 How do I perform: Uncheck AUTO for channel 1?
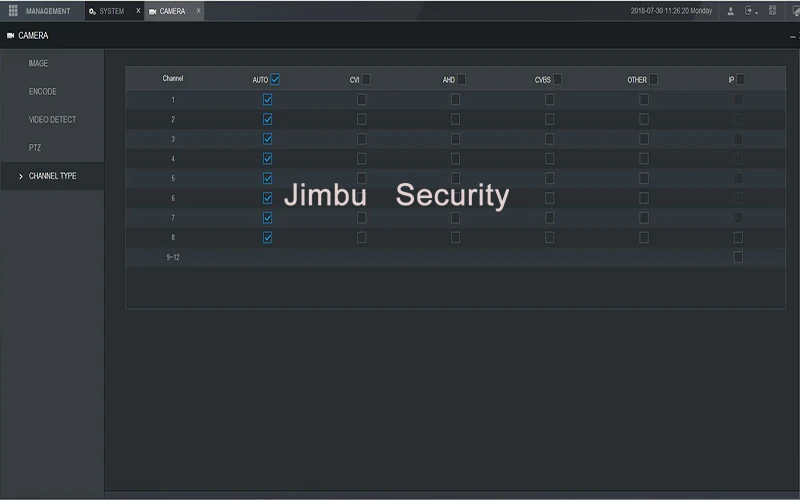tap(267, 99)
